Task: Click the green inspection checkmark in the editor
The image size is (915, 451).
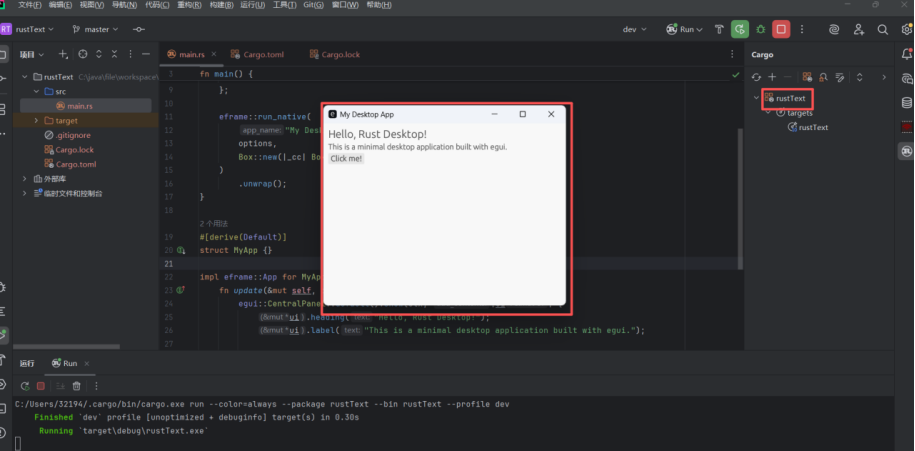Action: pyautogui.click(x=735, y=75)
